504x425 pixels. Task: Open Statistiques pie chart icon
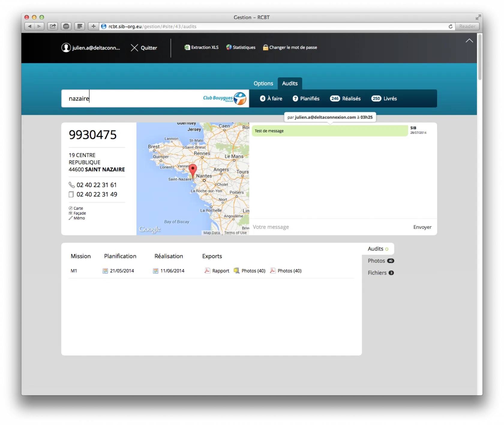pos(229,47)
